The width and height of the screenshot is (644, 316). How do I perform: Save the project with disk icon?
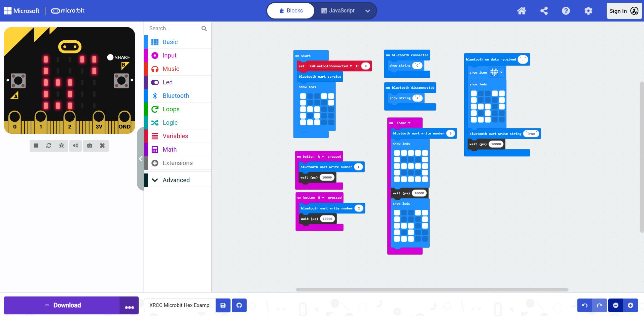(x=223, y=305)
